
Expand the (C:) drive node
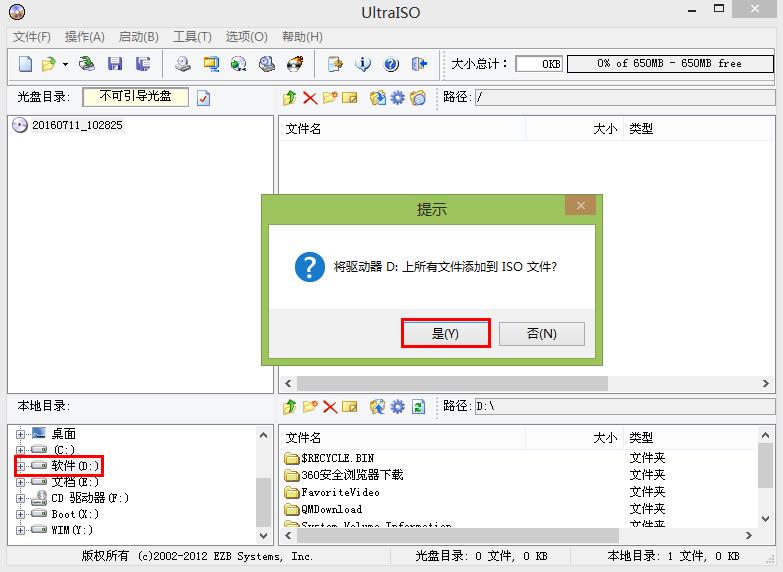coord(20,450)
